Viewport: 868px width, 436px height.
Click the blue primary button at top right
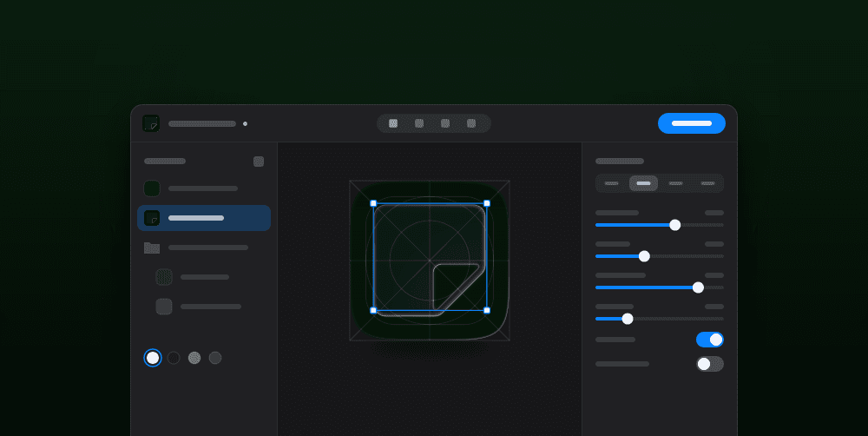tap(692, 123)
